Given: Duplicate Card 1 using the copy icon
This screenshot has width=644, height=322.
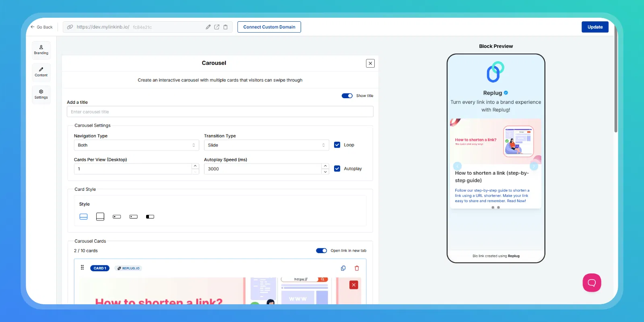Looking at the screenshot, I should [x=343, y=268].
